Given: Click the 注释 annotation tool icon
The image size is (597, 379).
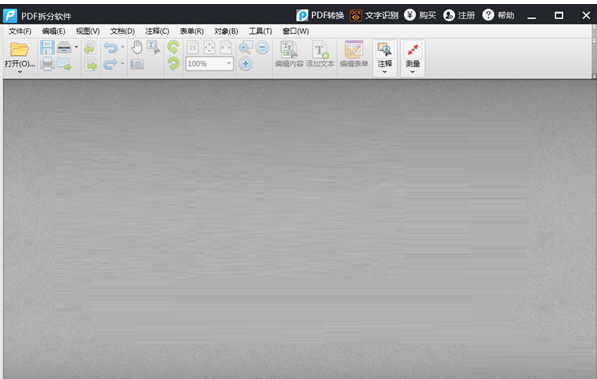Looking at the screenshot, I should tap(385, 50).
